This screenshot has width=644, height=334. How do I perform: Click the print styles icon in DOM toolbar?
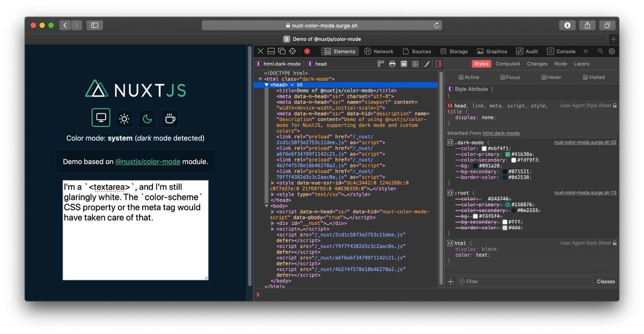point(392,64)
